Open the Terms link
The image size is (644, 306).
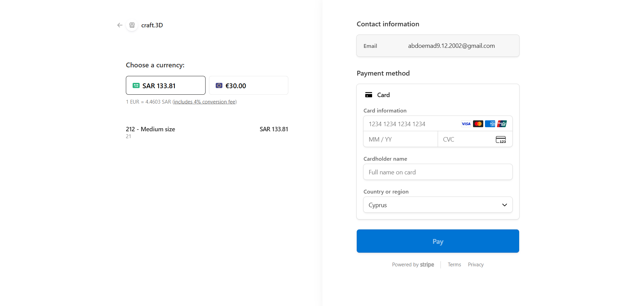point(455,265)
